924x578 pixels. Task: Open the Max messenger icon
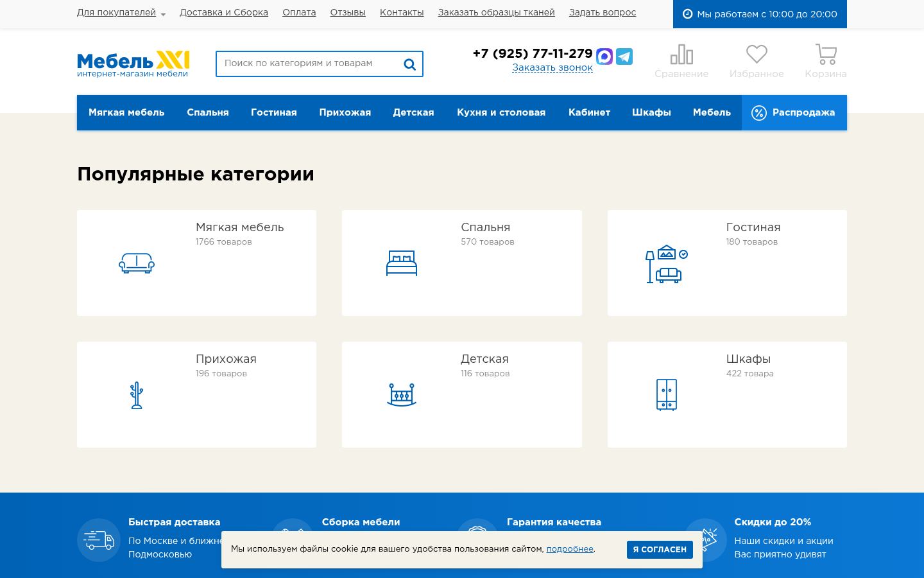click(604, 57)
